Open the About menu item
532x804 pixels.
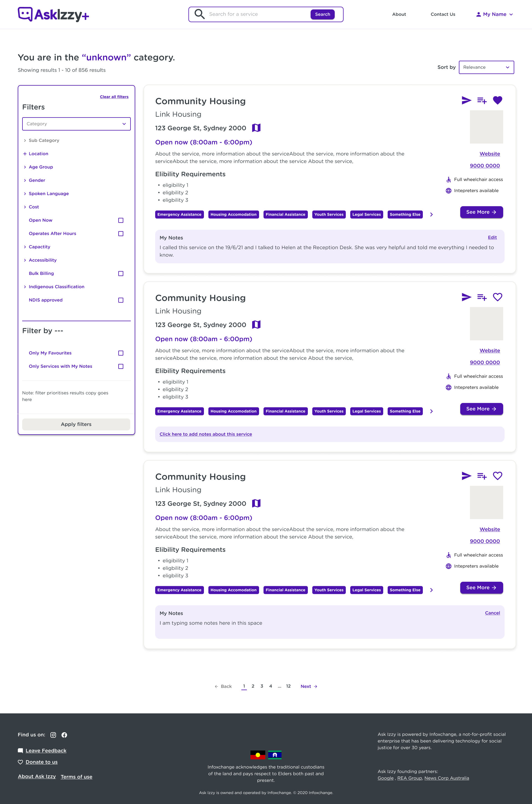[x=399, y=14]
